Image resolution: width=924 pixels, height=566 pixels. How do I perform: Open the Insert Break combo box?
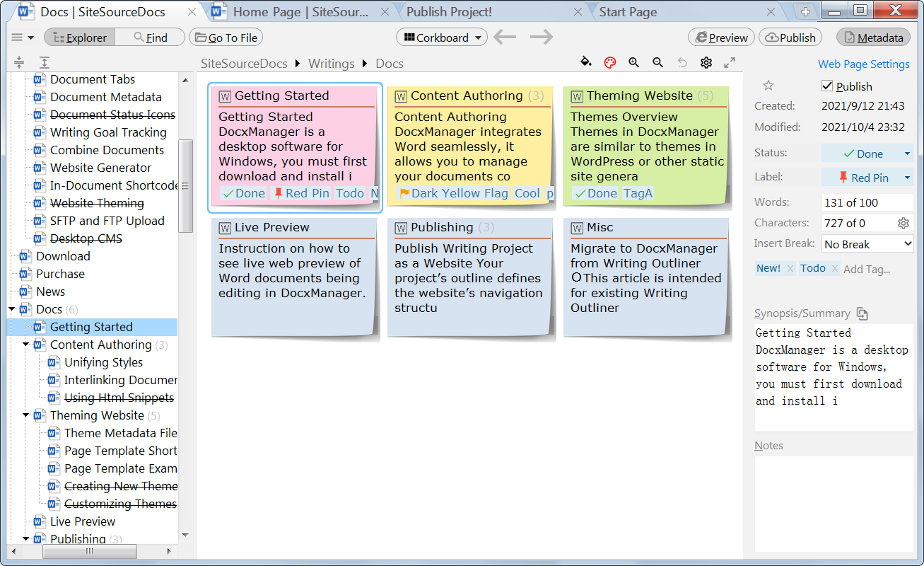(x=867, y=244)
